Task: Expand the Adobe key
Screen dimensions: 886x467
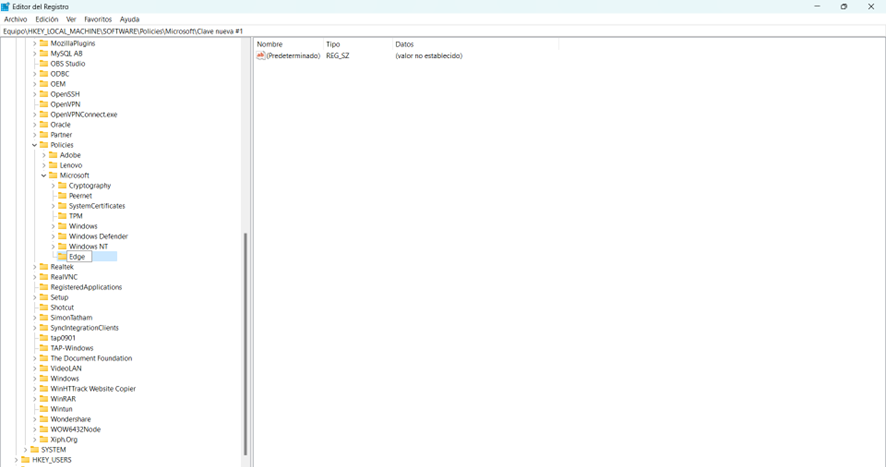Action: coord(44,155)
